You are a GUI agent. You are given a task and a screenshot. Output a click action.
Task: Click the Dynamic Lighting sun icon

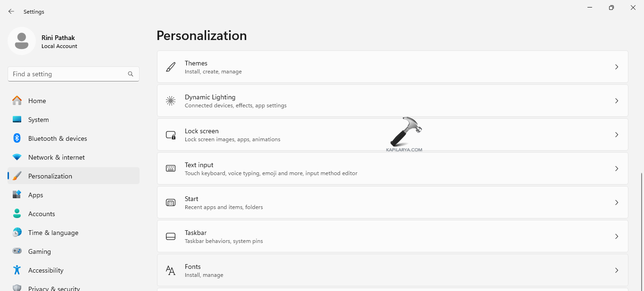171,101
